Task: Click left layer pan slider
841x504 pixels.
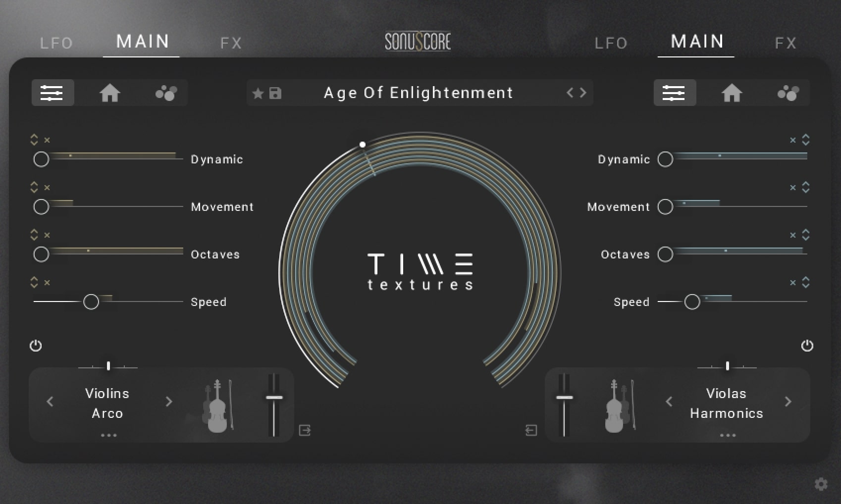Action: pyautogui.click(x=108, y=366)
